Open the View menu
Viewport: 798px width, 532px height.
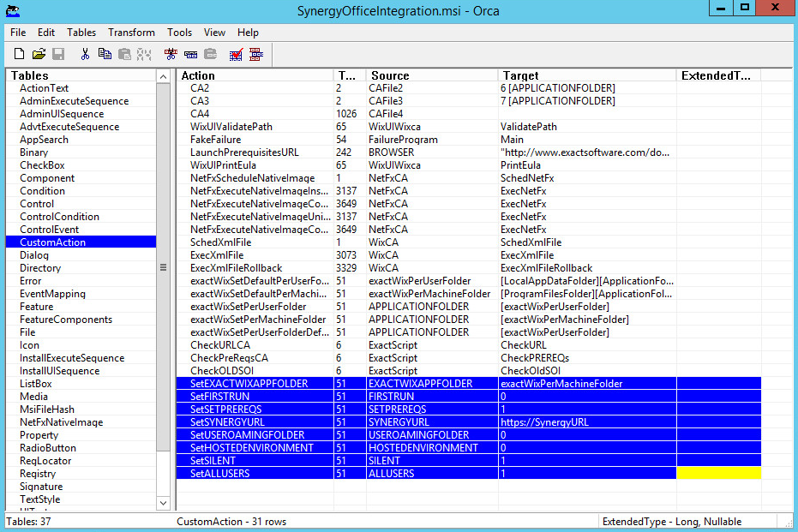(215, 33)
